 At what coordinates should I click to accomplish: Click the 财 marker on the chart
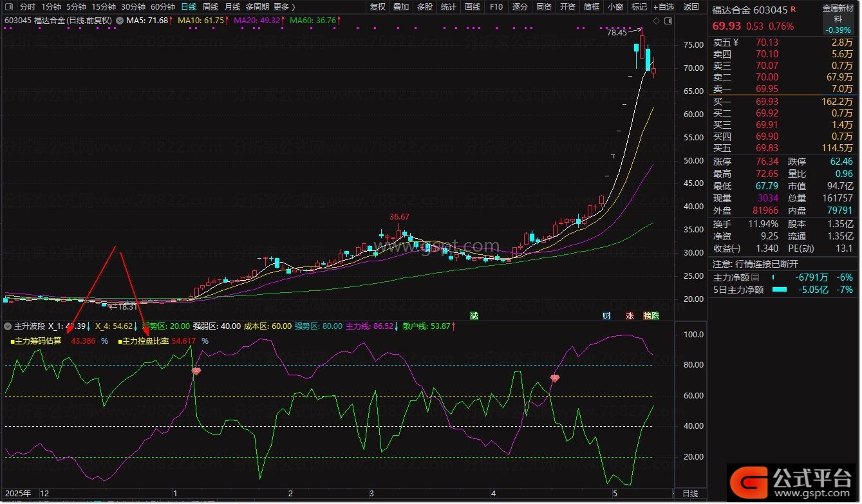(606, 315)
